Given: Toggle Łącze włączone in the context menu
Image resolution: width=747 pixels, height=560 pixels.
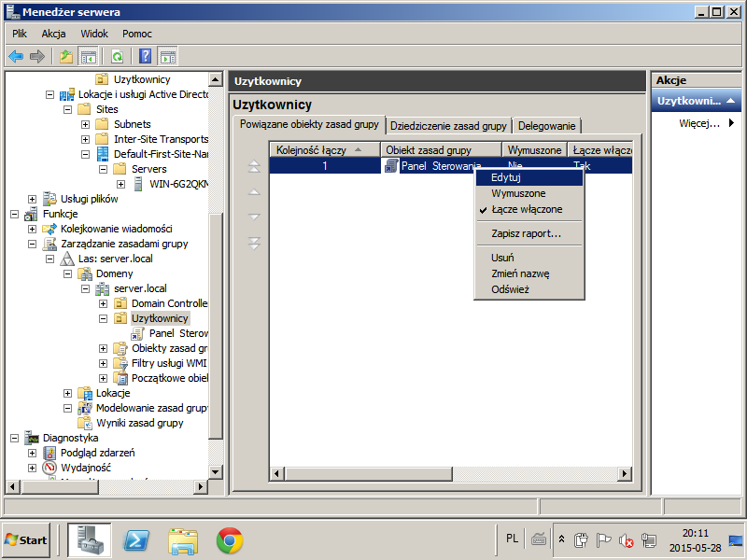Looking at the screenshot, I should pyautogui.click(x=529, y=209).
